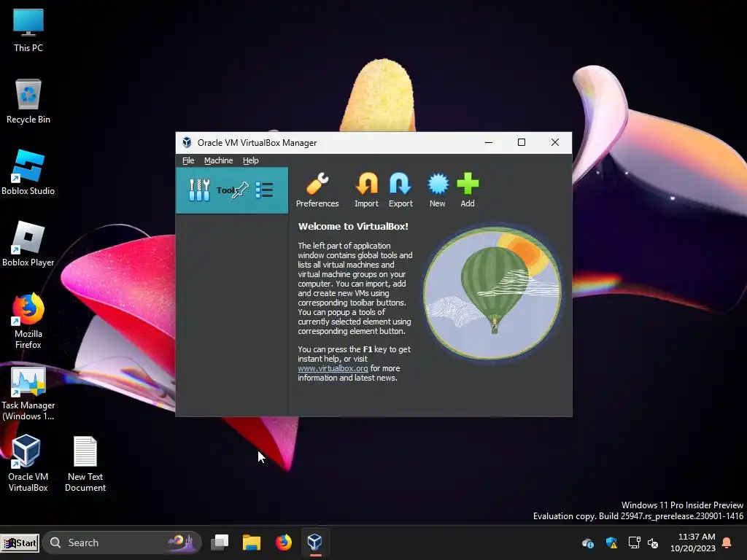
Task: Click the Import appliance icon
Action: point(366,190)
